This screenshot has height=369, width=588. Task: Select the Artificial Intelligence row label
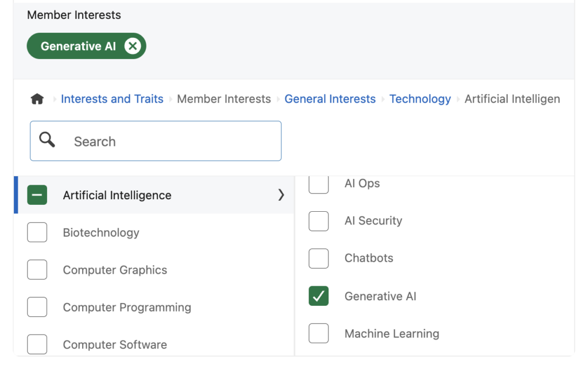(x=117, y=195)
